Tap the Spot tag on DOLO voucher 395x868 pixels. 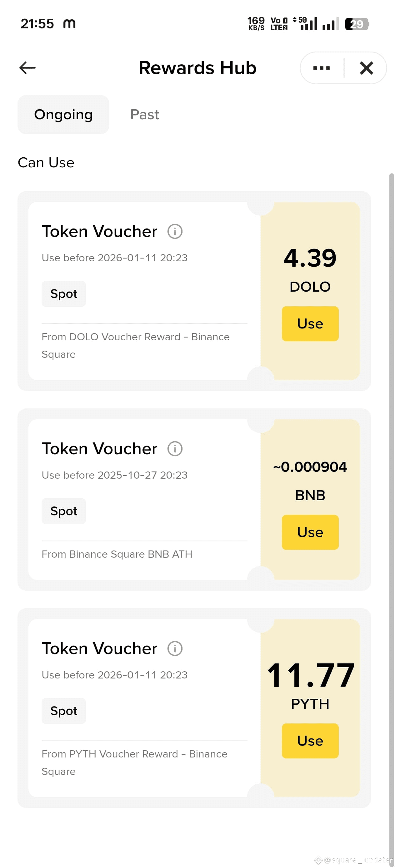(x=64, y=294)
